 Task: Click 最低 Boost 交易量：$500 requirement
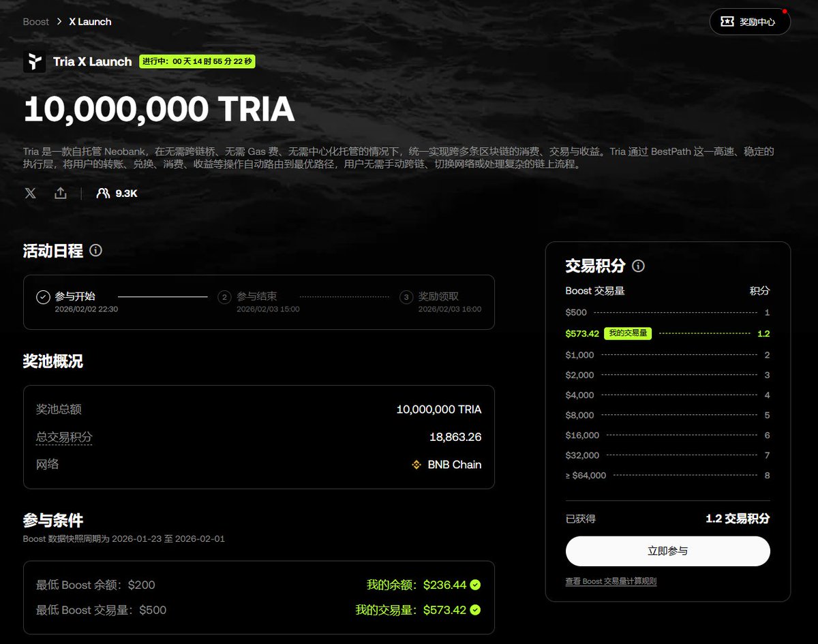[x=101, y=610]
